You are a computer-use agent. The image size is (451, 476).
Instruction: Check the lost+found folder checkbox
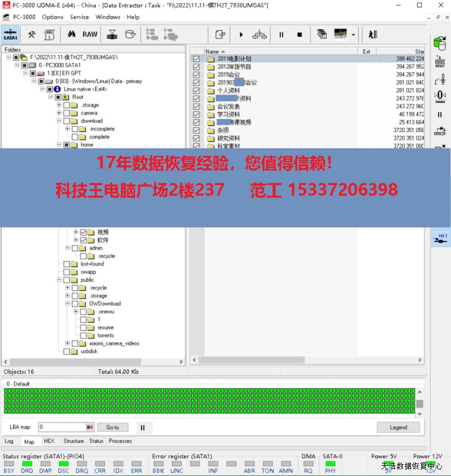(x=67, y=264)
